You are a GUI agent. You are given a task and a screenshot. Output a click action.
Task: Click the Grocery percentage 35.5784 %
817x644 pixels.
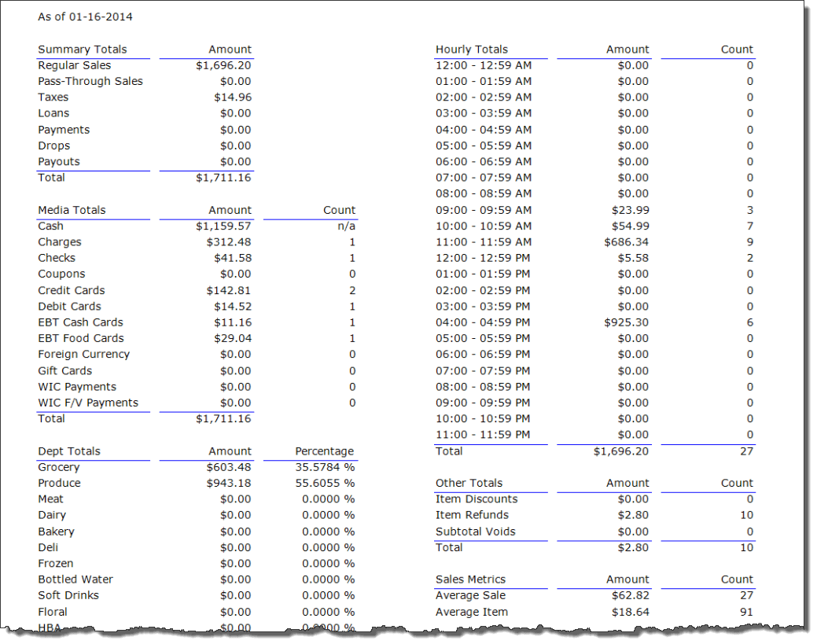click(x=325, y=467)
